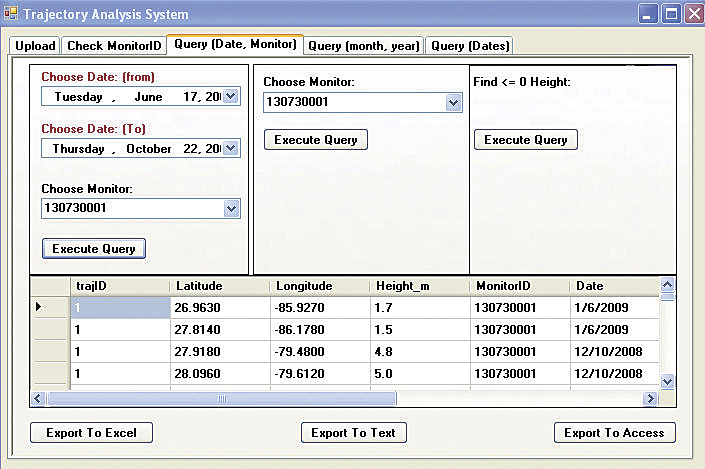Select Latitude cell 28.0960

(x=220, y=374)
